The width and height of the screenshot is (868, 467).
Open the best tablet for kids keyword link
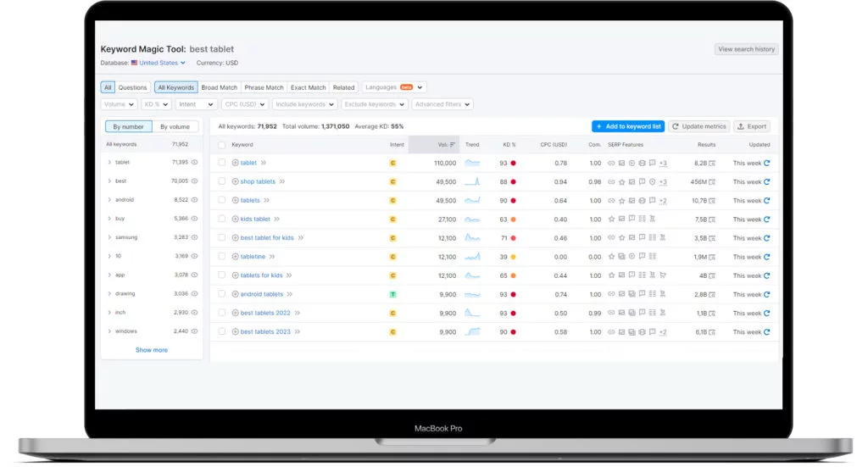click(267, 238)
